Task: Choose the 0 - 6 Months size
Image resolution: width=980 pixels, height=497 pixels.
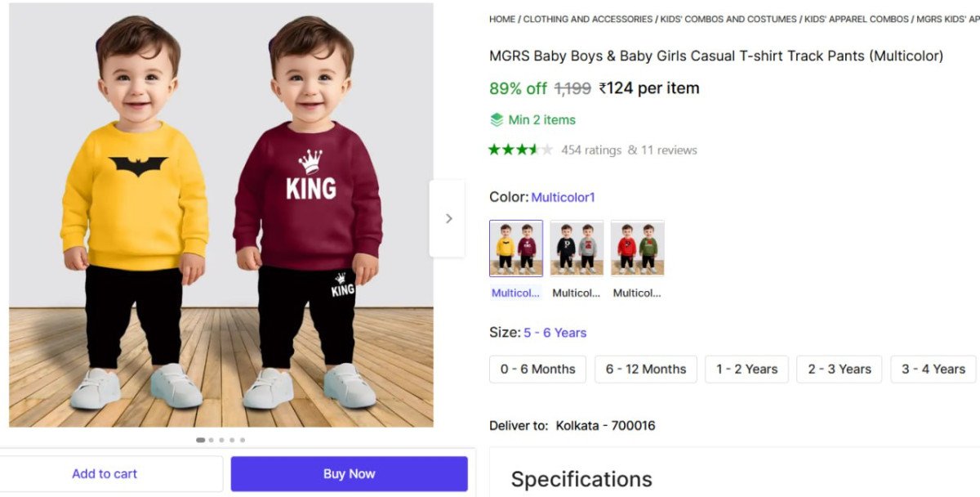Action: point(537,369)
